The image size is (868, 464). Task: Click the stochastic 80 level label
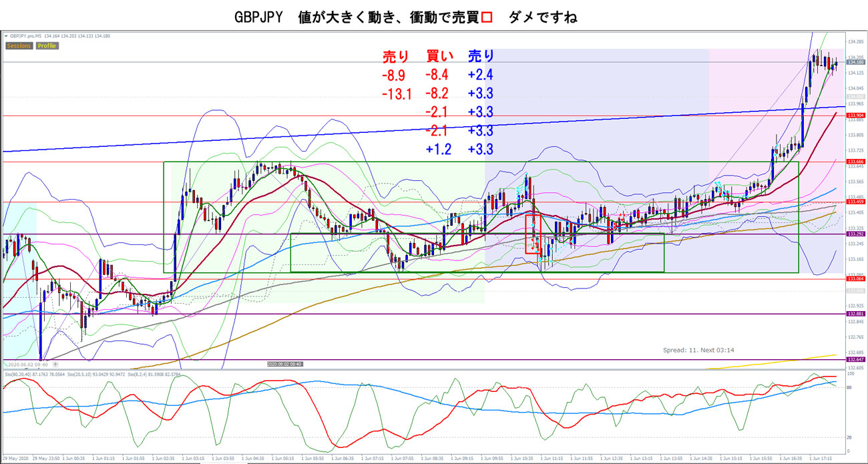coord(850,387)
